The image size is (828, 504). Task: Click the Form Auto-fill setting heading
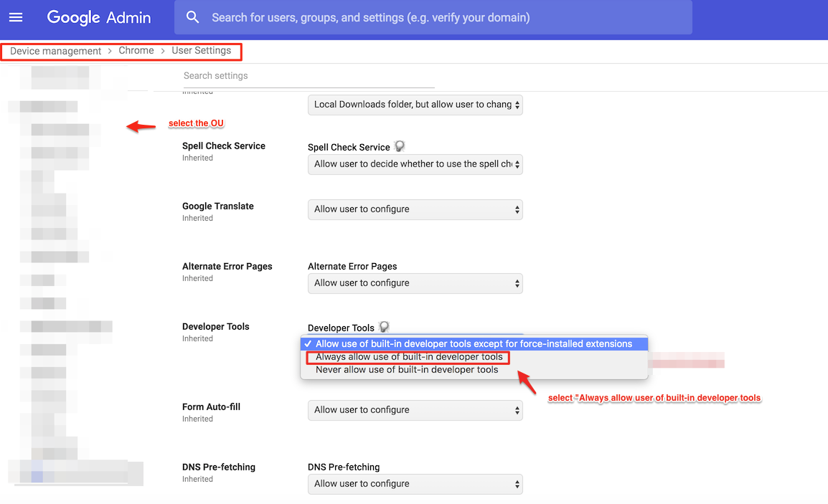click(211, 407)
